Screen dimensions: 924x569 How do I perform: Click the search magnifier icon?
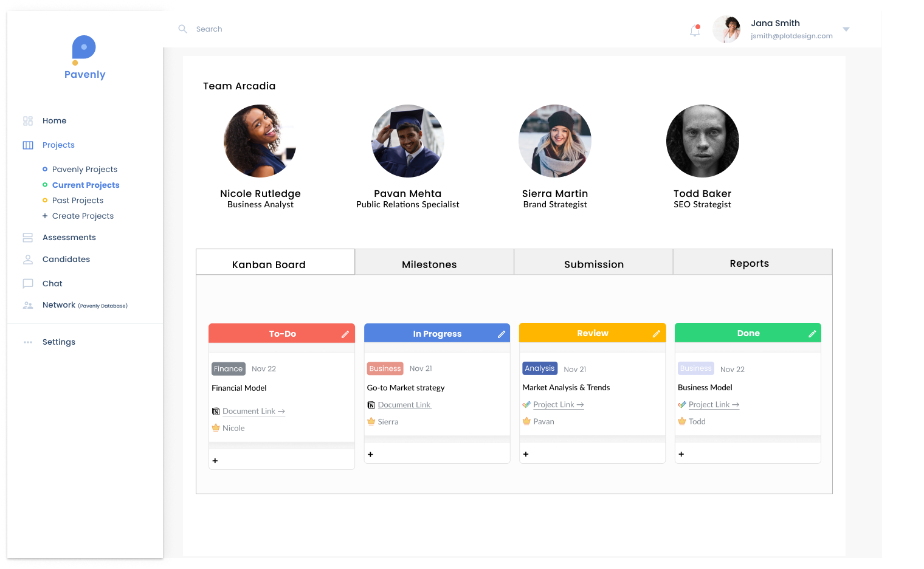[x=182, y=29]
